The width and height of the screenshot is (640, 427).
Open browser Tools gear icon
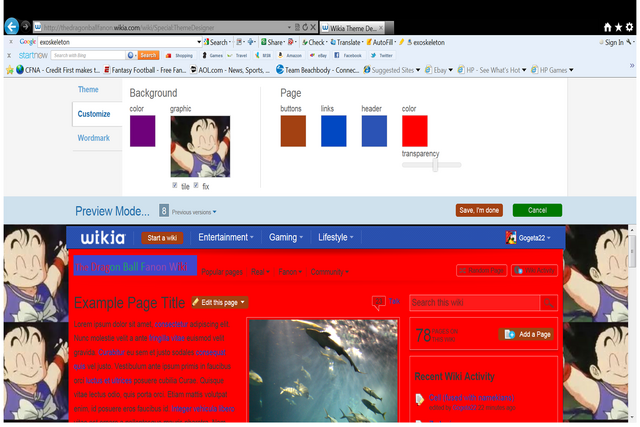(x=629, y=27)
